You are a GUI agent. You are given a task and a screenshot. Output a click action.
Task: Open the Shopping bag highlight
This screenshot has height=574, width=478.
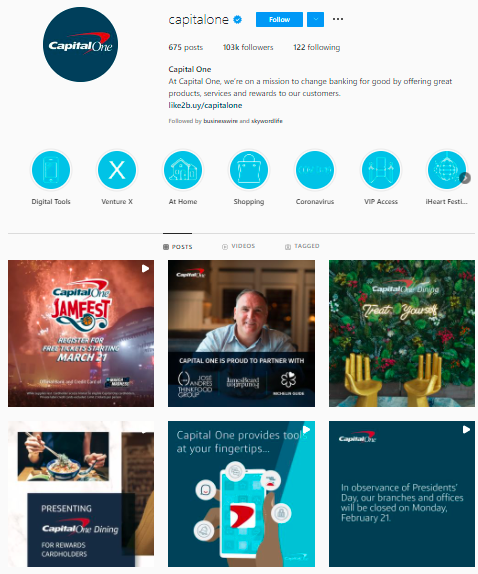click(x=249, y=170)
